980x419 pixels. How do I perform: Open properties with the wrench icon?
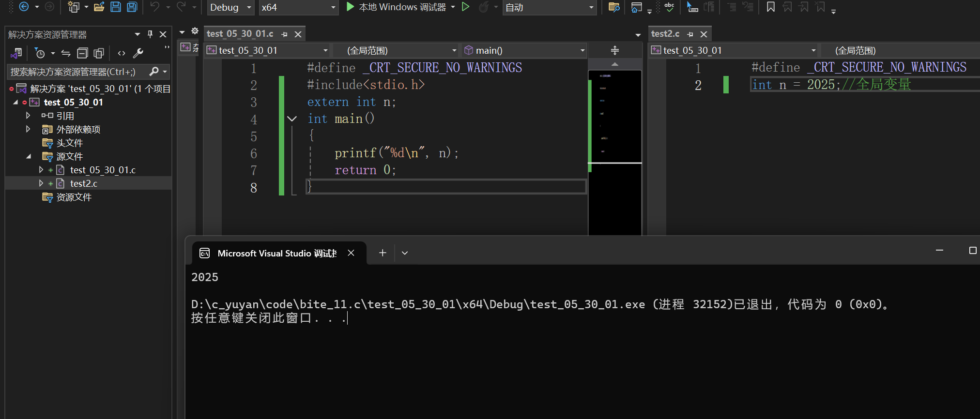point(138,53)
